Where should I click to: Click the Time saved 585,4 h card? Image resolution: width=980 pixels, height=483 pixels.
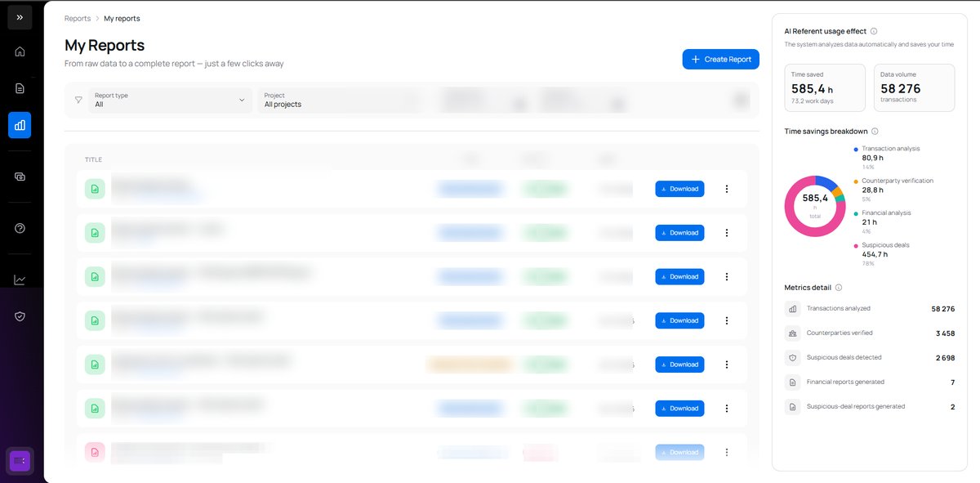(x=825, y=87)
